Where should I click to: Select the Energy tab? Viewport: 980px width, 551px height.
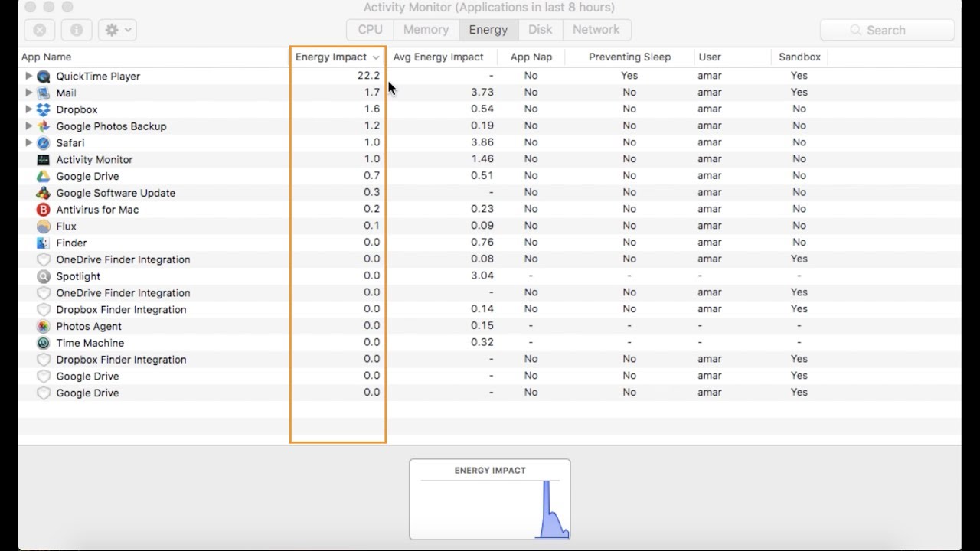pyautogui.click(x=488, y=30)
